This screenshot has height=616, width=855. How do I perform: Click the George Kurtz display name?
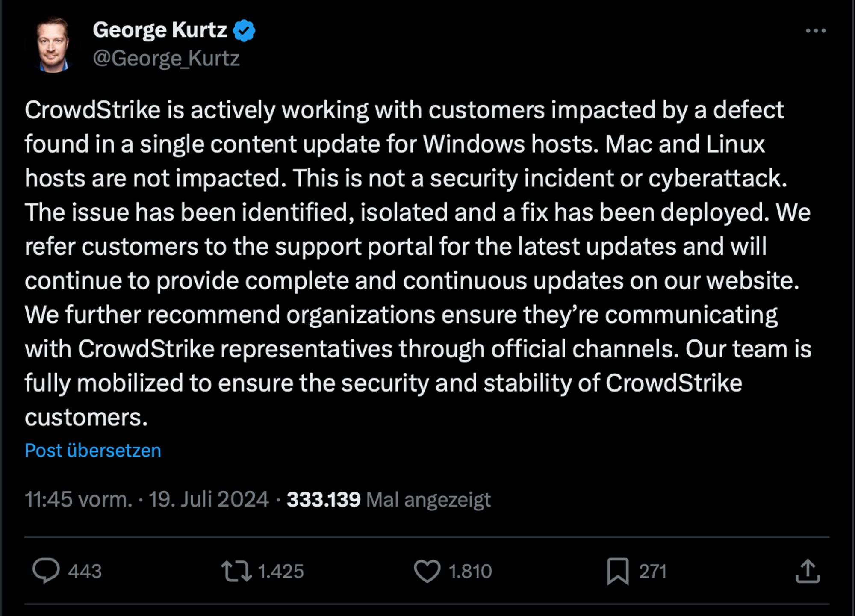pos(160,30)
